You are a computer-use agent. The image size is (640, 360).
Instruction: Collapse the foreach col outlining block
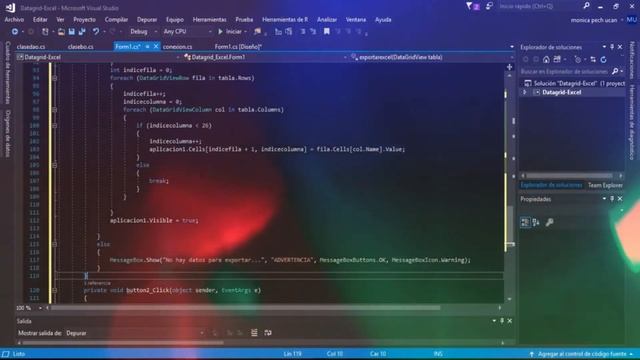click(x=54, y=110)
